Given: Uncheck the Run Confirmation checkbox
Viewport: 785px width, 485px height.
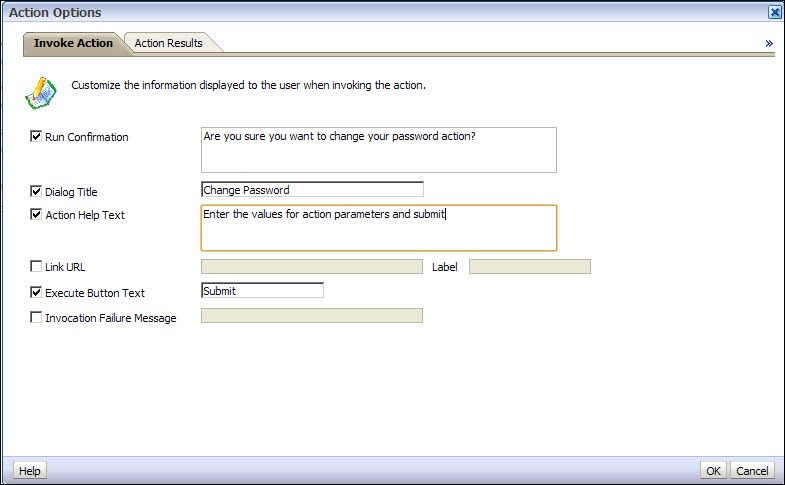Looking at the screenshot, I should click(36, 136).
